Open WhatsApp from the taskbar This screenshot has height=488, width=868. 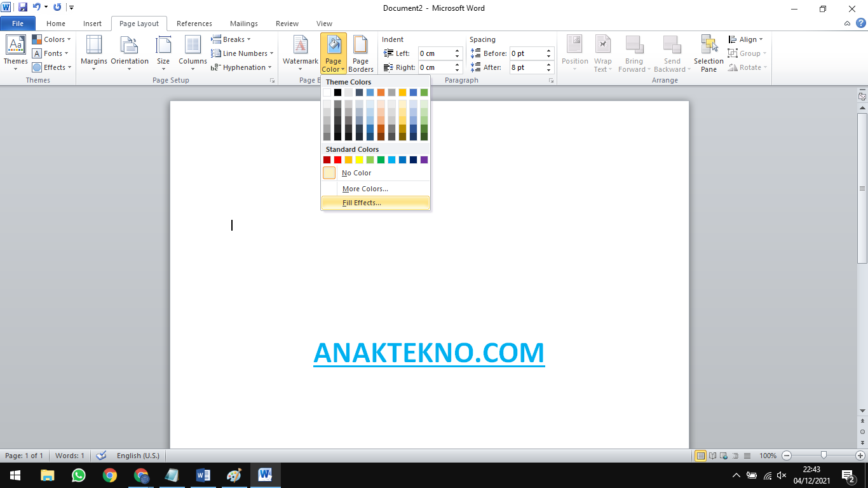click(79, 475)
